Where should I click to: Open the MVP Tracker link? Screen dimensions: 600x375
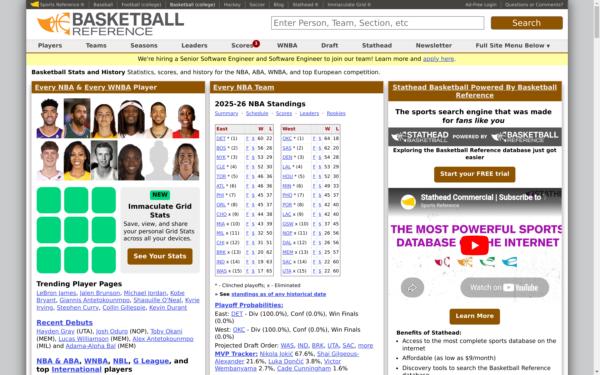tap(236, 354)
